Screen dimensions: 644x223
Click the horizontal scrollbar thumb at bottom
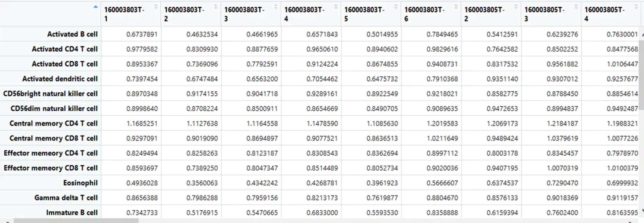[76, 221]
